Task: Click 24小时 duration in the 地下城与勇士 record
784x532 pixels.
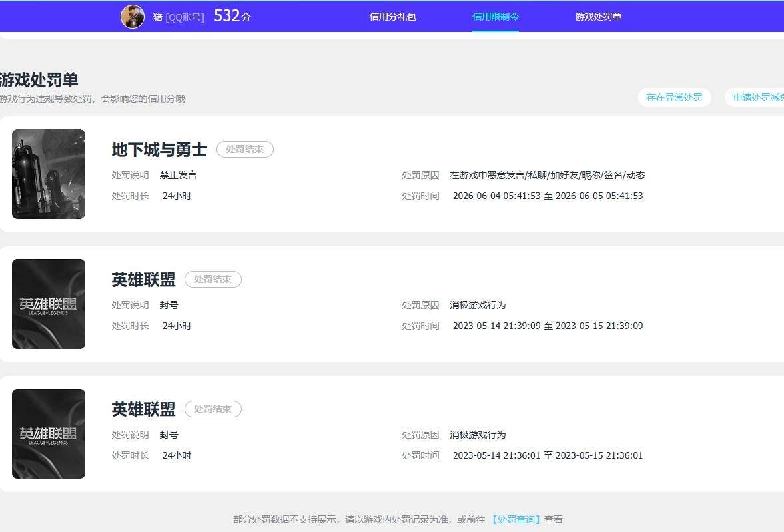Action: pyautogui.click(x=177, y=196)
